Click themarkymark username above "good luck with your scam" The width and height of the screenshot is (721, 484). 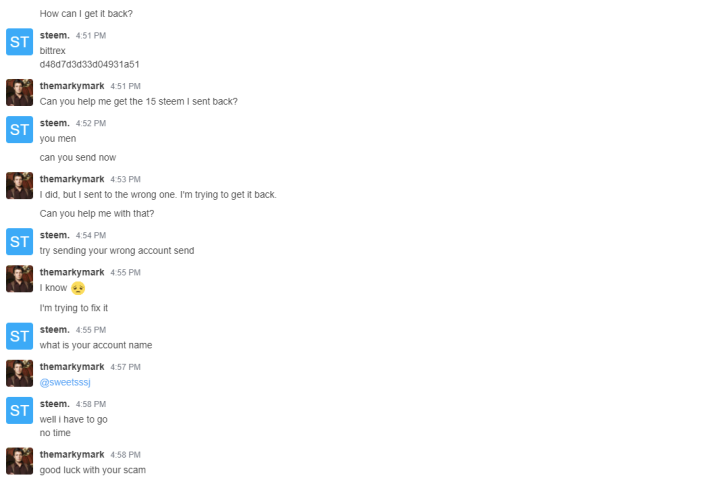tap(72, 454)
